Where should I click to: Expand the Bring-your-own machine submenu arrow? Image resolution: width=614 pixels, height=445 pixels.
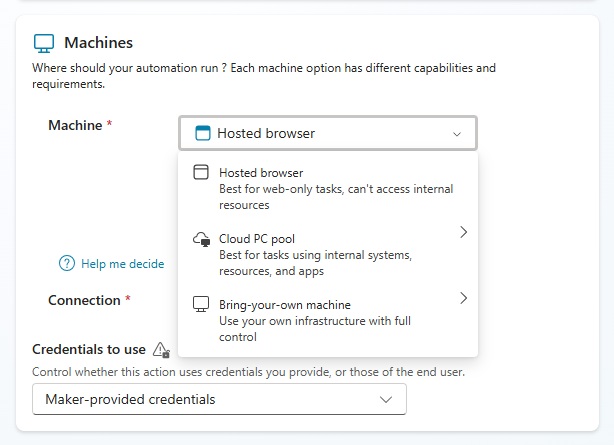click(x=463, y=298)
